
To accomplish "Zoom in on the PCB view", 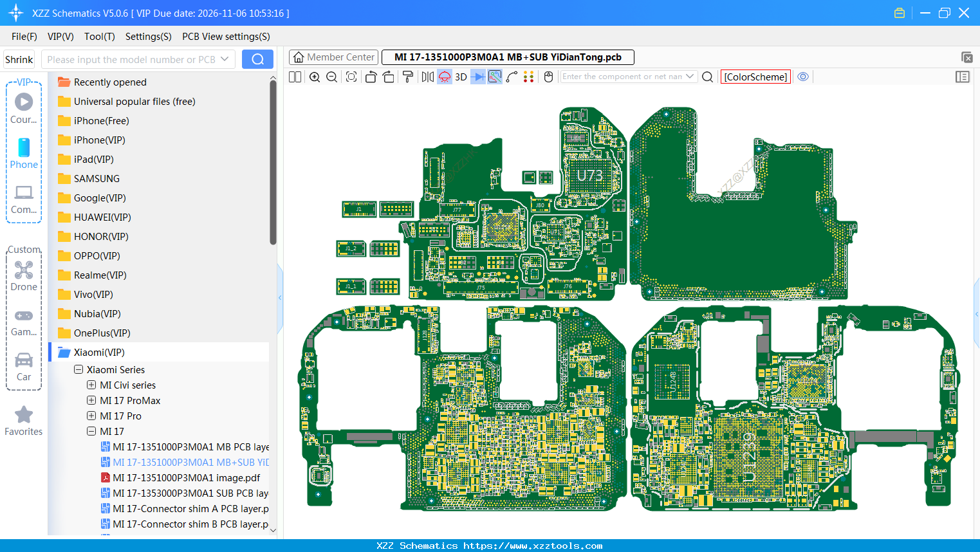I will [315, 77].
